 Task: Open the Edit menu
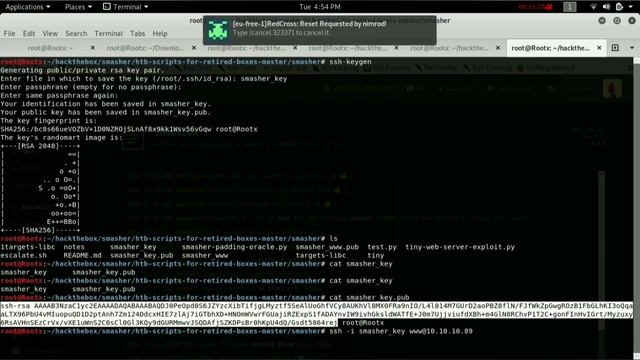(x=29, y=33)
